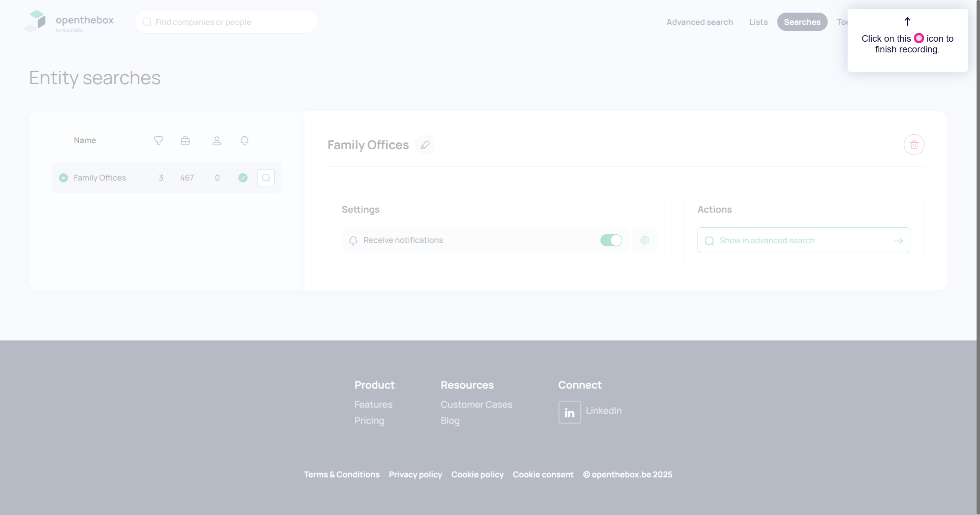Click the bell notifications column icon
The width and height of the screenshot is (980, 515).
pyautogui.click(x=244, y=141)
